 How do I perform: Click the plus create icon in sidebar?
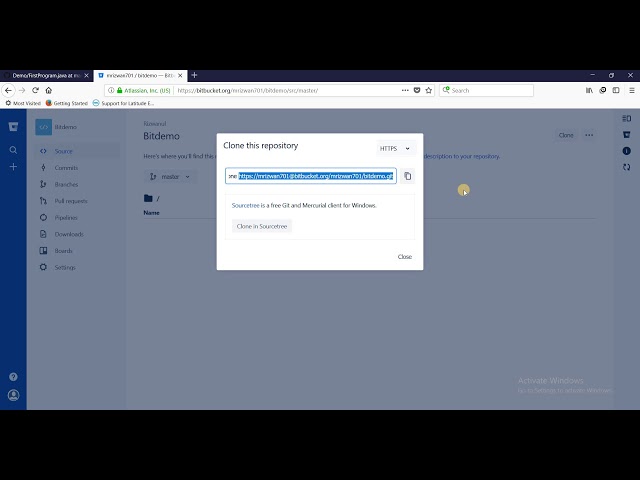(13, 167)
